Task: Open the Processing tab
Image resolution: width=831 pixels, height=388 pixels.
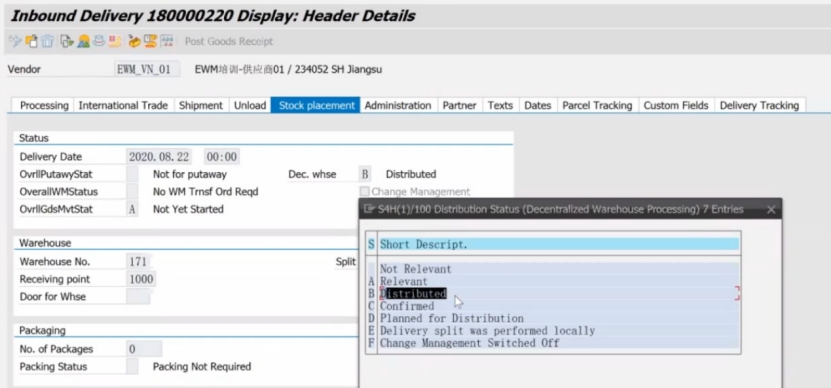Action: click(44, 105)
